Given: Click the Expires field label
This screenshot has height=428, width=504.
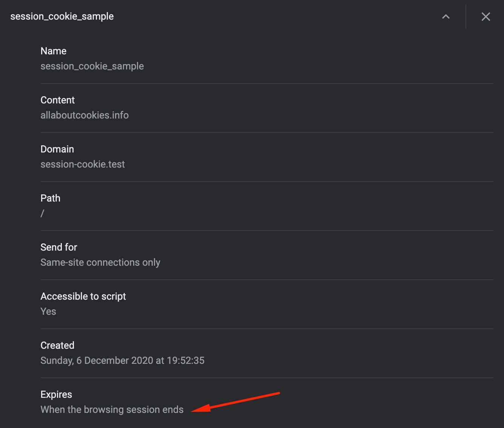Looking at the screenshot, I should (56, 394).
